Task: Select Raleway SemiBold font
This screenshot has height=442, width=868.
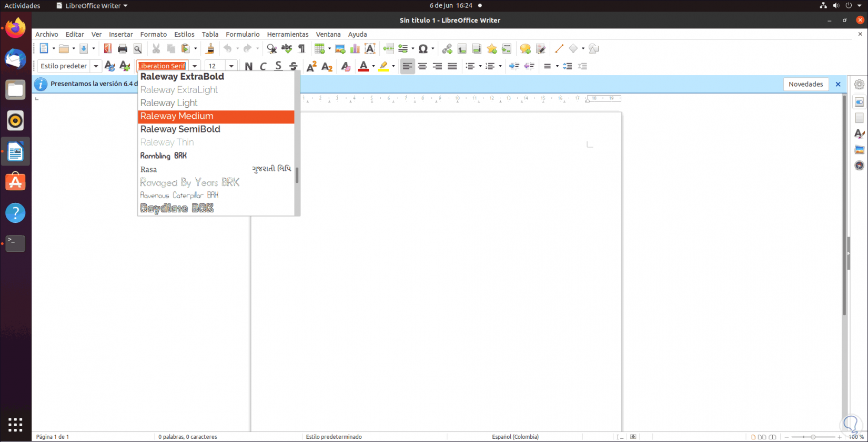Action: (216, 130)
